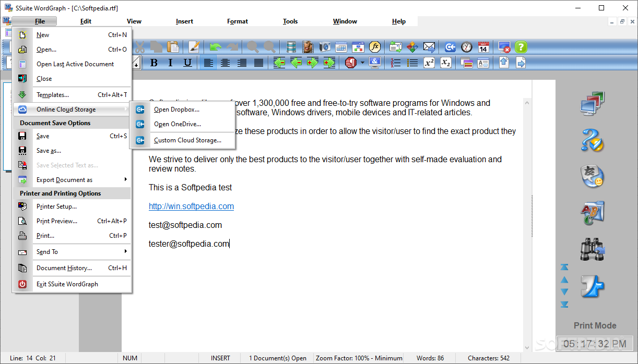Expand Online Cloud Storage menu entry
The height and width of the screenshot is (364, 638).
pyautogui.click(x=72, y=110)
